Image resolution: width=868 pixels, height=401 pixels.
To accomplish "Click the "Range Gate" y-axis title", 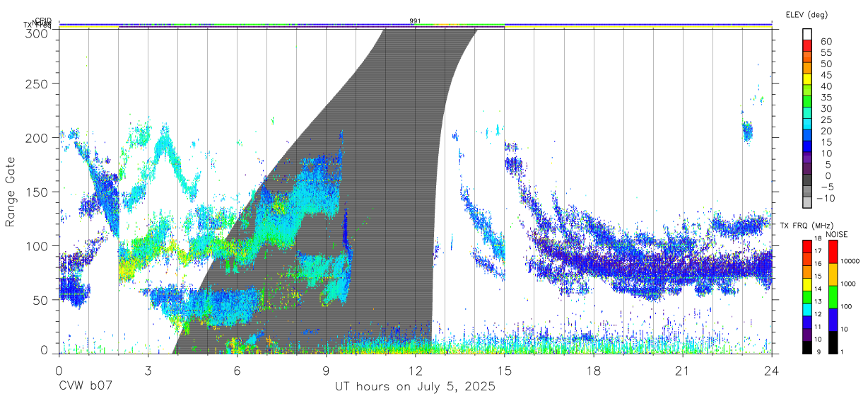I will click(11, 192).
